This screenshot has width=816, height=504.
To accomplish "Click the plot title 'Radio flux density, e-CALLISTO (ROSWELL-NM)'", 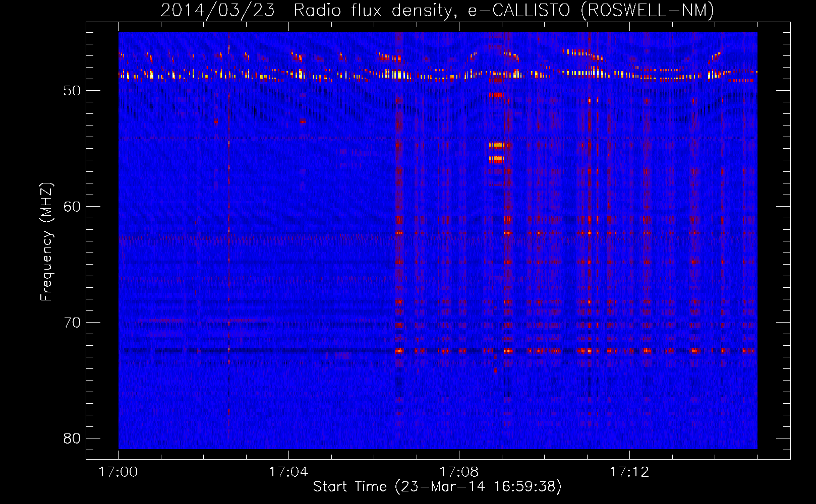I will [x=504, y=10].
